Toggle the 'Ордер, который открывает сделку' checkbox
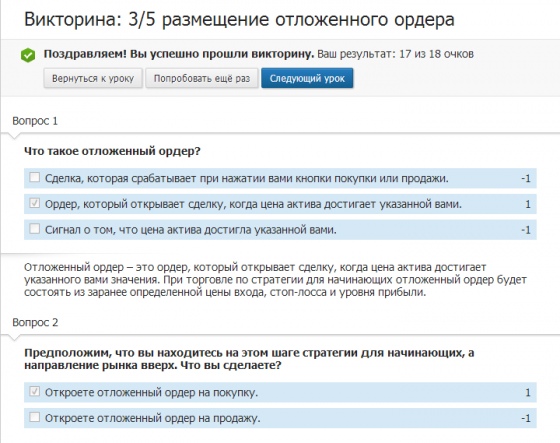 coord(34,203)
